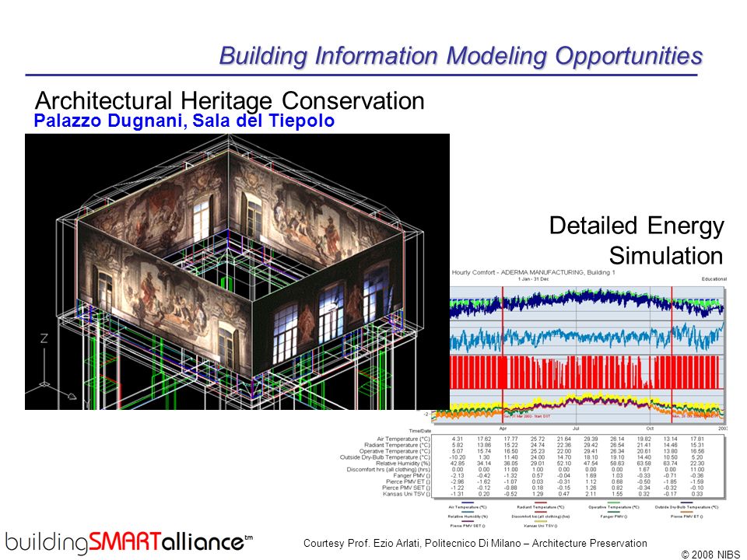Viewport: 747px width, 560px height.
Task: Select the 'Outside Dry-Bulb Temperature (°C)' row label
Action: (385, 457)
